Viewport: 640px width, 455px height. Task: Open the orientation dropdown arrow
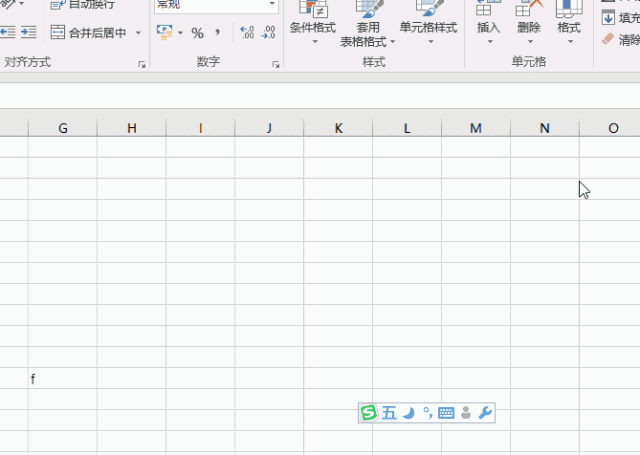22,4
